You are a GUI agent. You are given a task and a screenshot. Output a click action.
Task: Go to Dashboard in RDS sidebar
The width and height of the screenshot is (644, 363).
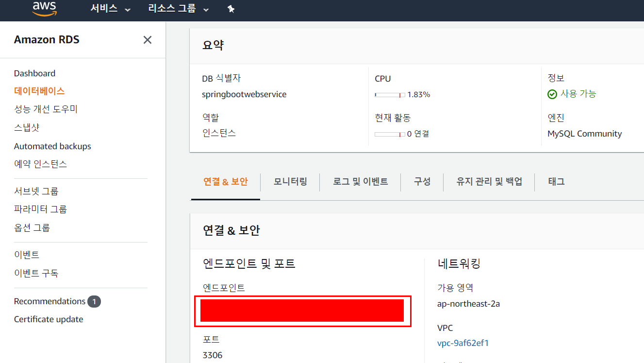(34, 73)
